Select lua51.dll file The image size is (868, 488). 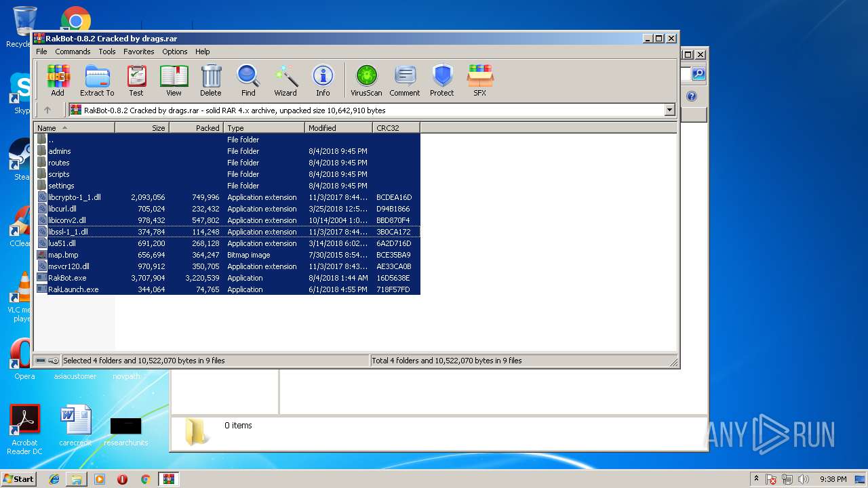tap(227, 243)
